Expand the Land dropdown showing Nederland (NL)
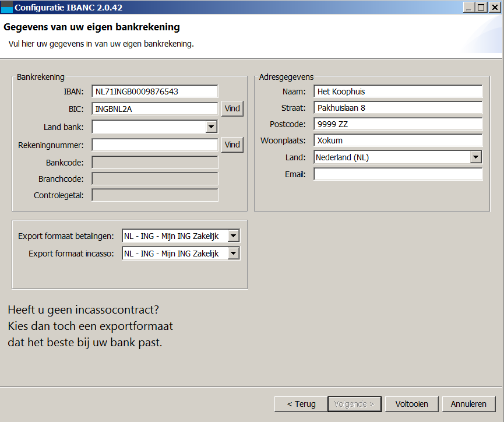 click(475, 157)
